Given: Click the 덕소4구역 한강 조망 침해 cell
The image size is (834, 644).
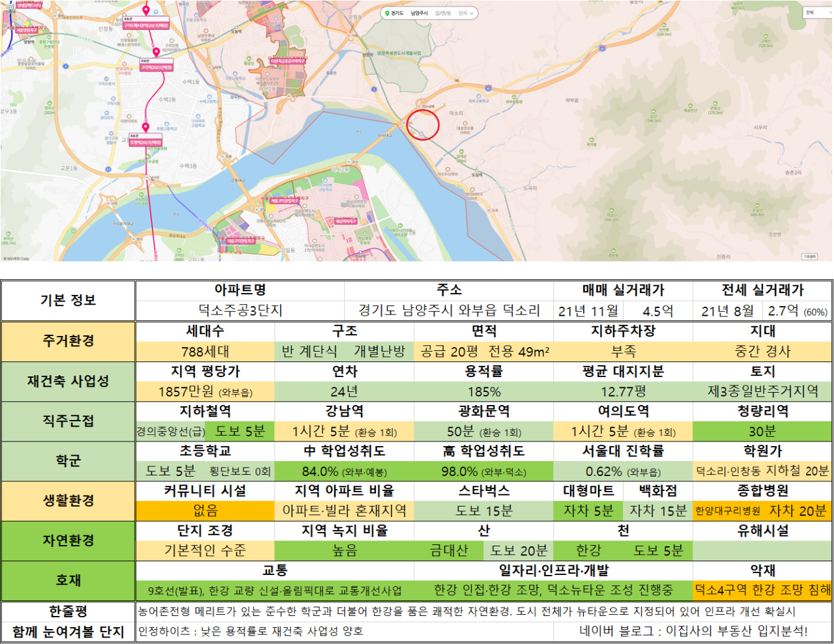Looking at the screenshot, I should click(762, 590).
